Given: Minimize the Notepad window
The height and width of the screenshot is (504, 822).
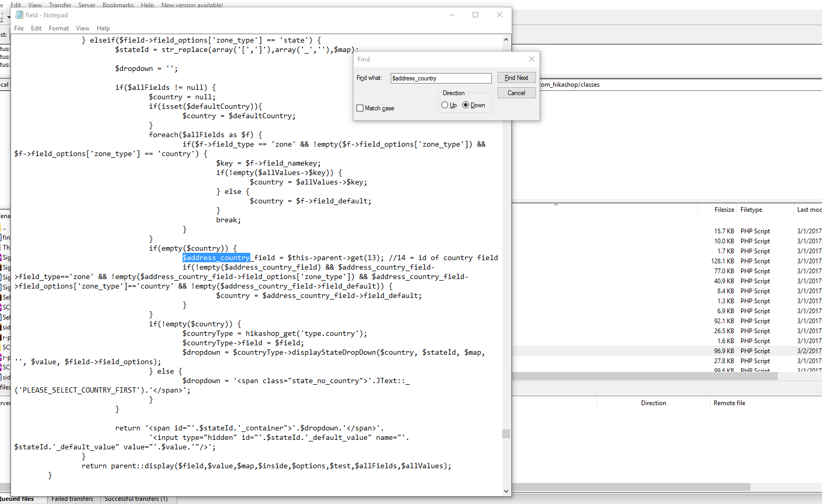Looking at the screenshot, I should (451, 15).
